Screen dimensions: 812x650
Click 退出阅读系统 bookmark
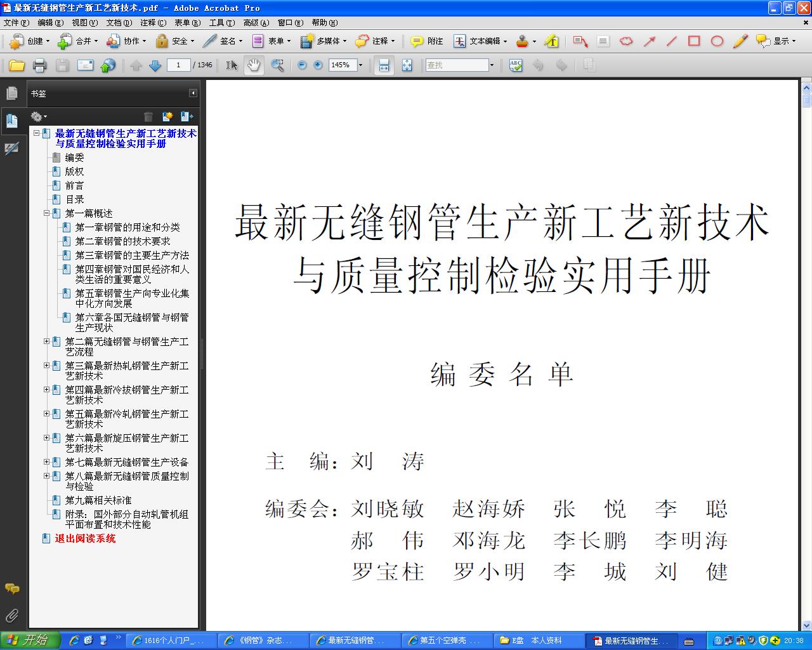click(85, 538)
